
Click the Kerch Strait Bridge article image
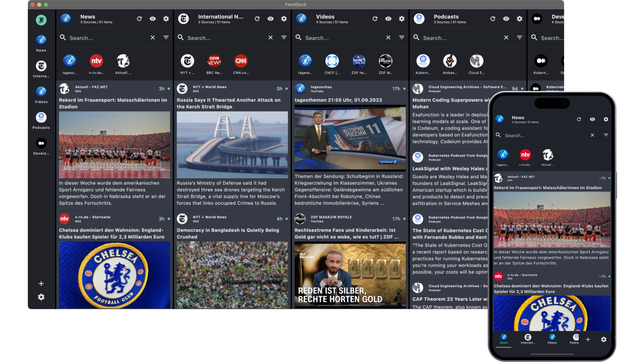(x=232, y=145)
